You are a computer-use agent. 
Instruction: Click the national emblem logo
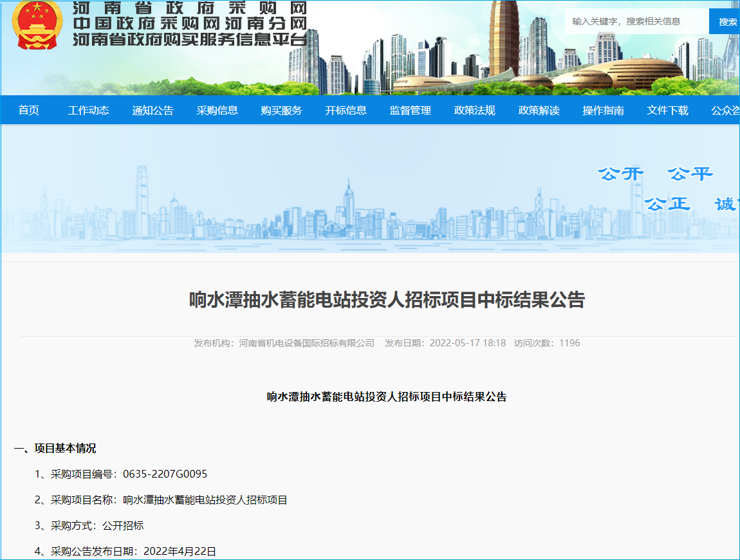pyautogui.click(x=37, y=26)
